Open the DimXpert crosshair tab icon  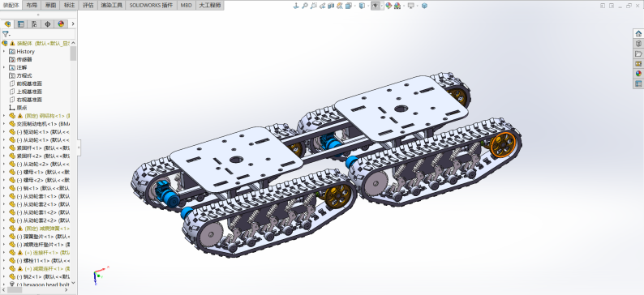(x=48, y=24)
